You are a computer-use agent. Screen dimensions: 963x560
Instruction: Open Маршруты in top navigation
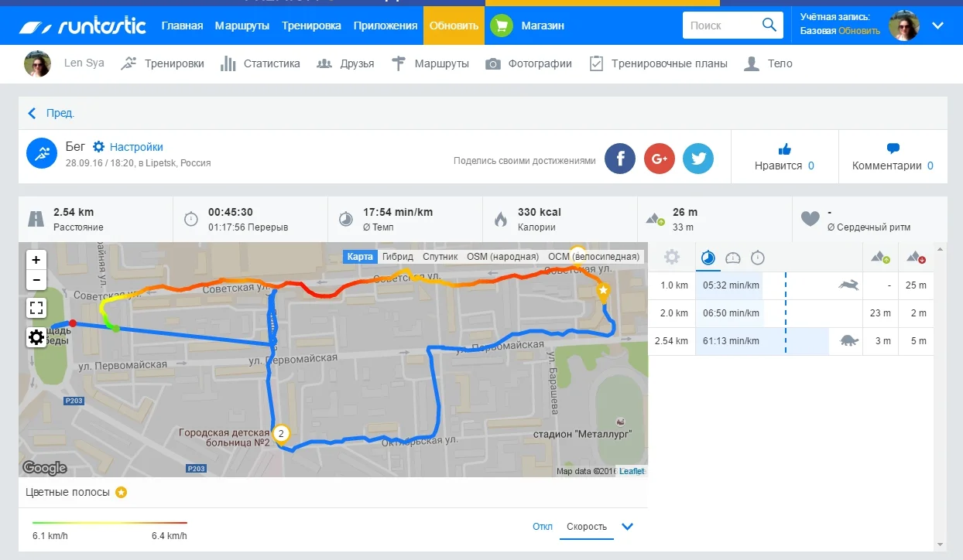tap(242, 26)
